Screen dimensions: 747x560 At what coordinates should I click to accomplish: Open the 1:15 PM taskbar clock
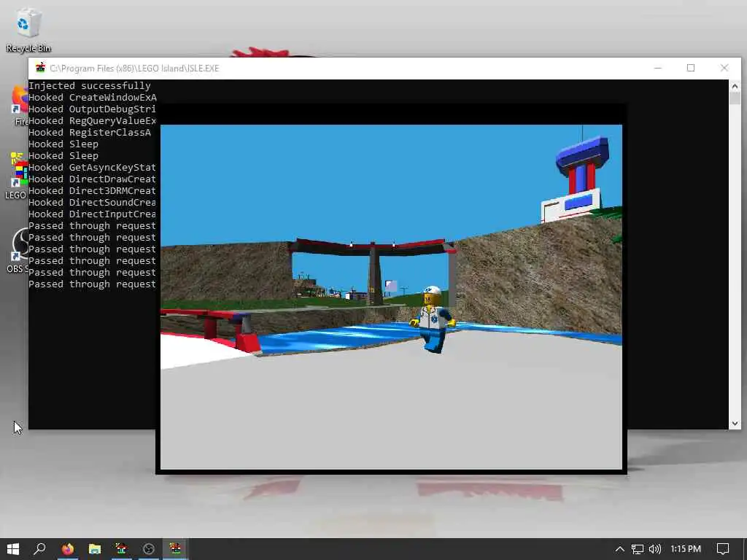(686, 549)
